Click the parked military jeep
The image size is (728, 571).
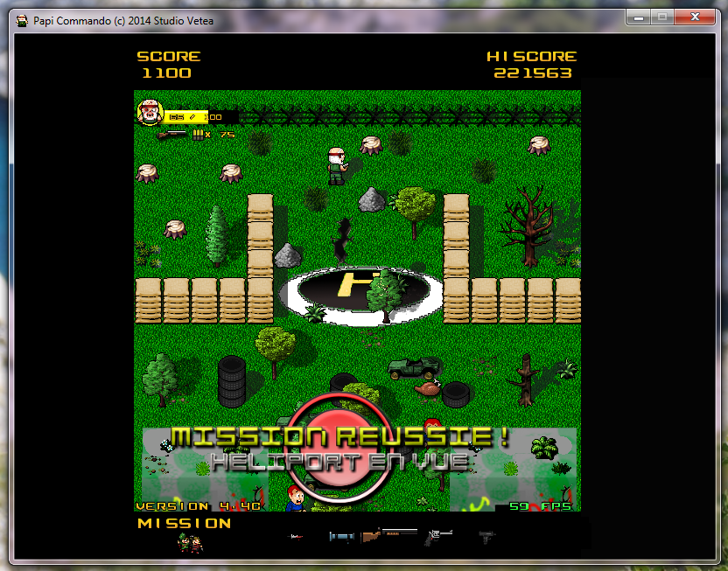pyautogui.click(x=414, y=367)
